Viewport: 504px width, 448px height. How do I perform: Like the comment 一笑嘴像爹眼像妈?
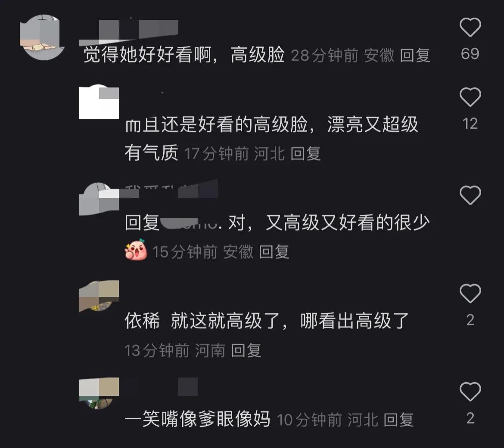tap(470, 392)
